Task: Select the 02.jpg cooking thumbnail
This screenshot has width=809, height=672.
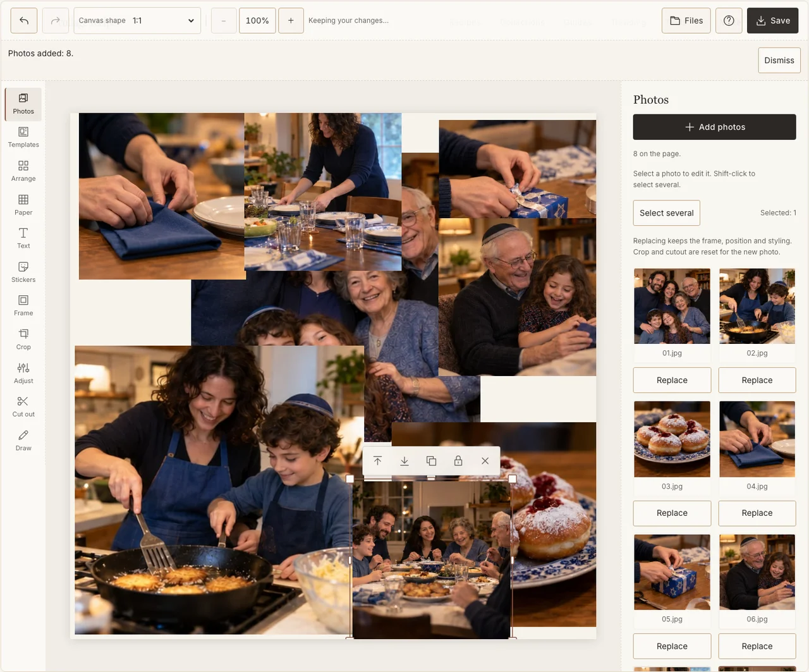Action: point(757,306)
